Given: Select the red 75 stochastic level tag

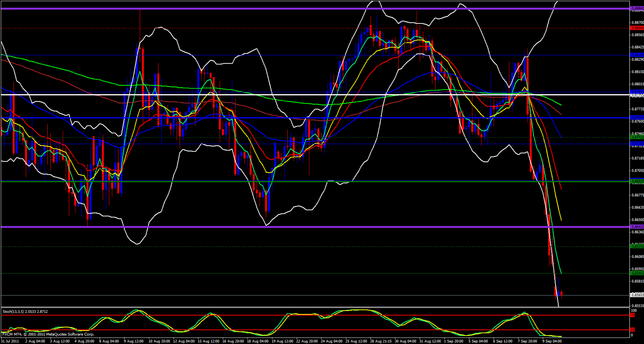Looking at the screenshot, I should pyautogui.click(x=632, y=315).
